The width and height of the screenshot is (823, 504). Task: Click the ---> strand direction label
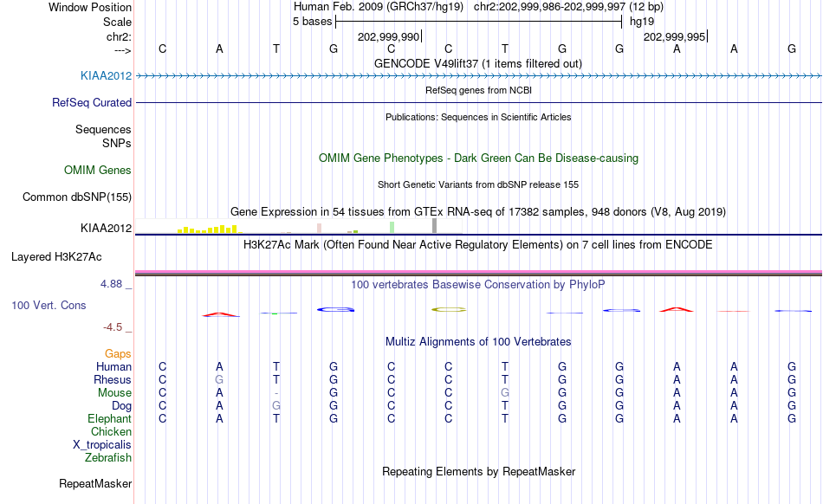point(122,50)
